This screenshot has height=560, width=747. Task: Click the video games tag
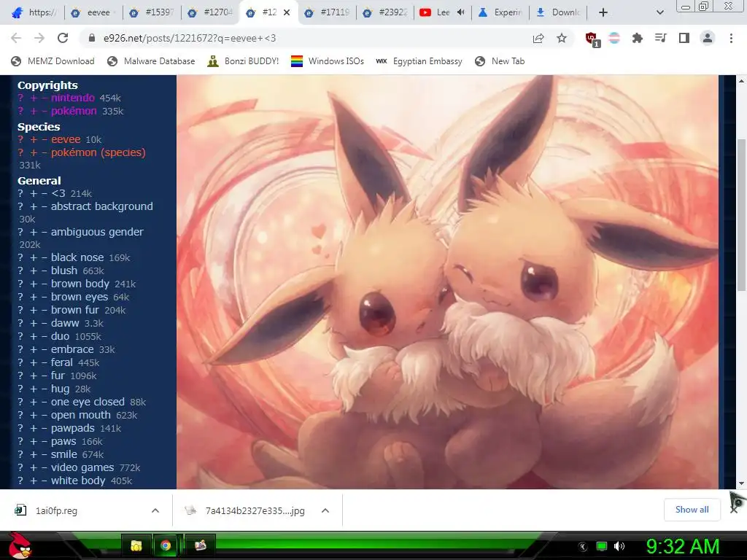82,467
